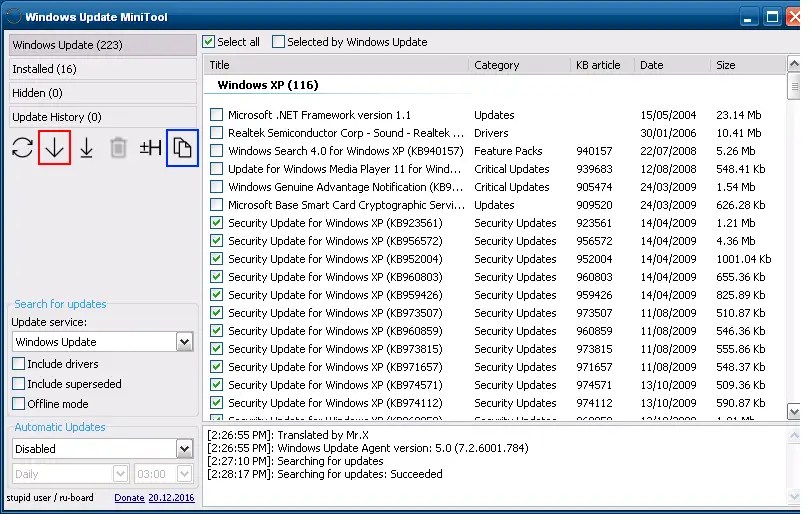
Task: Click the Donate link
Action: [x=129, y=497]
